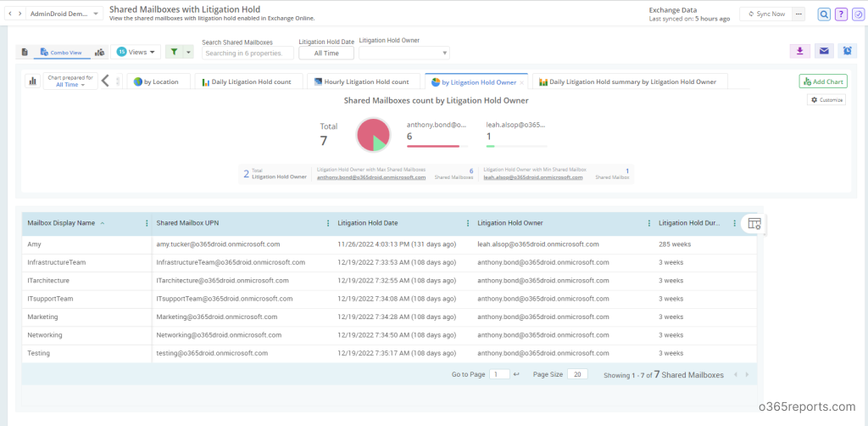868x426 pixels.
Task: Click anthony.bond legend entry with count 6
Action: [437, 135]
